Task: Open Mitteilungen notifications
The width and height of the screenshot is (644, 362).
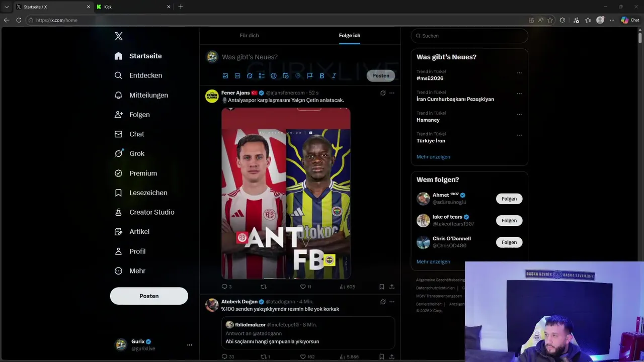Action: click(x=141, y=95)
